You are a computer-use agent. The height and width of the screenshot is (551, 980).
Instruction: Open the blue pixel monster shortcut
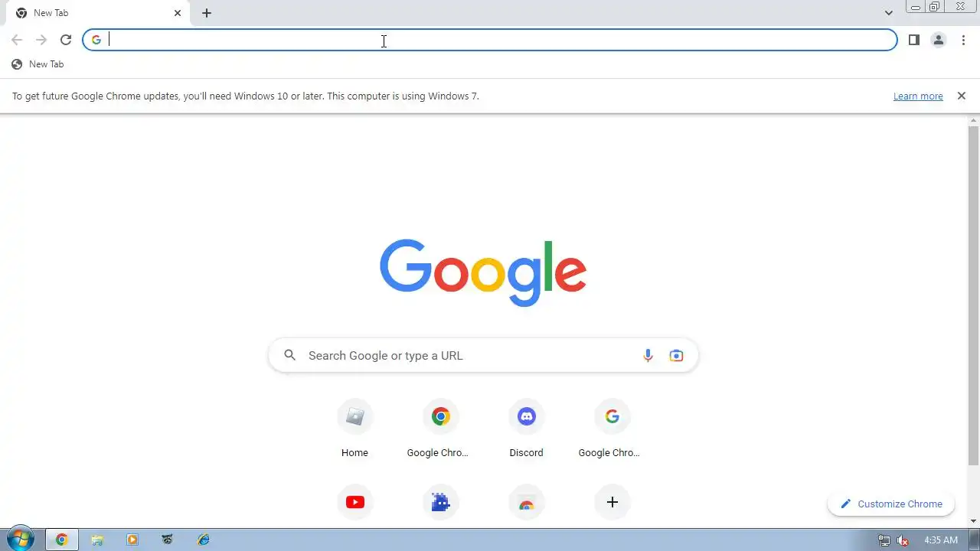(440, 502)
